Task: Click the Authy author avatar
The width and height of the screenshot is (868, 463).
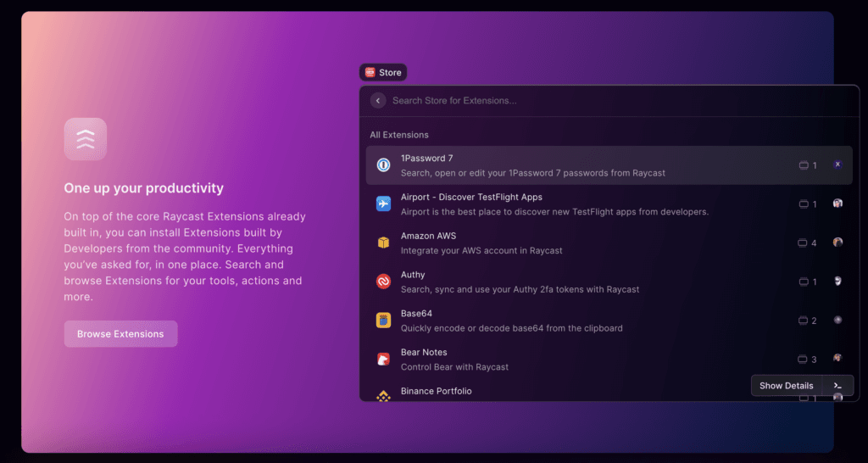Action: tap(837, 281)
